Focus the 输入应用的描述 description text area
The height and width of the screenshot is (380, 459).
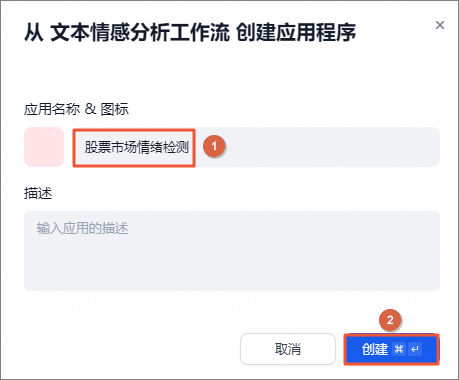click(232, 251)
